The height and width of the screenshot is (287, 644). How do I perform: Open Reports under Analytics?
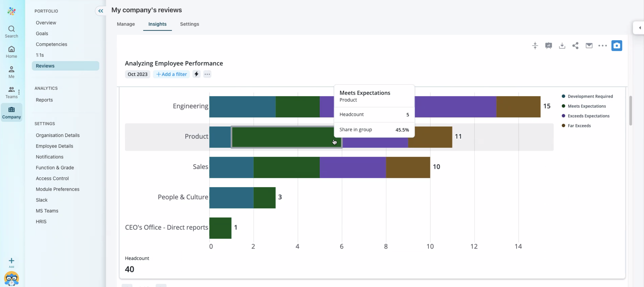coord(44,100)
